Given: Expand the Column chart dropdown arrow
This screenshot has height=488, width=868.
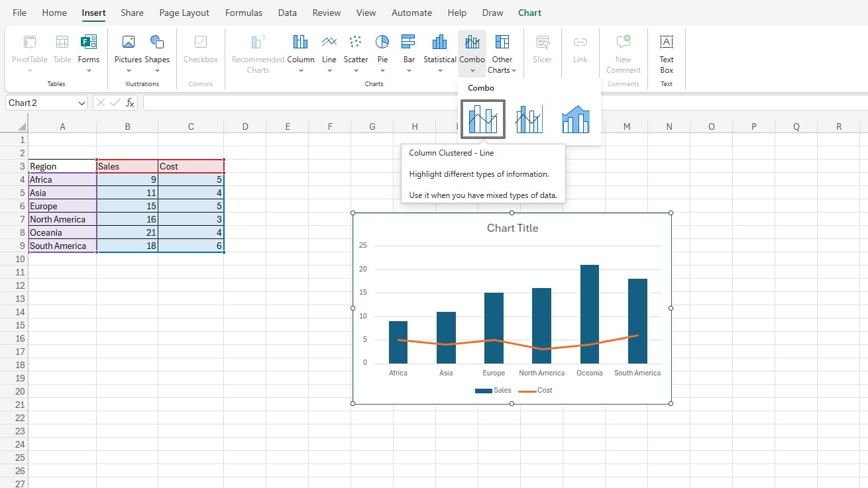Looking at the screenshot, I should pyautogui.click(x=301, y=70).
